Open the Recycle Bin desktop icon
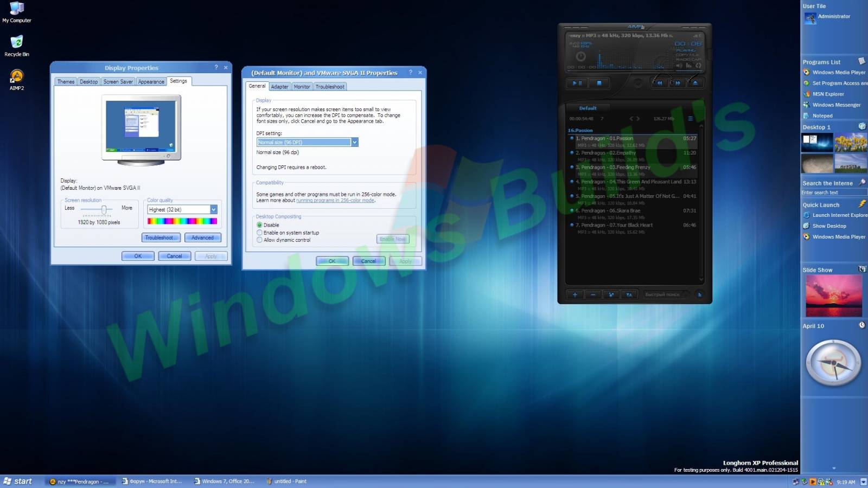 17,46
